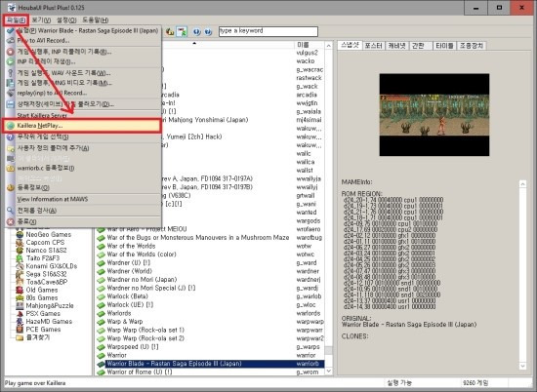The width and height of the screenshot is (537, 392).
Task: Choose Kaillera NetPlay... menu entry
Action: (81, 126)
